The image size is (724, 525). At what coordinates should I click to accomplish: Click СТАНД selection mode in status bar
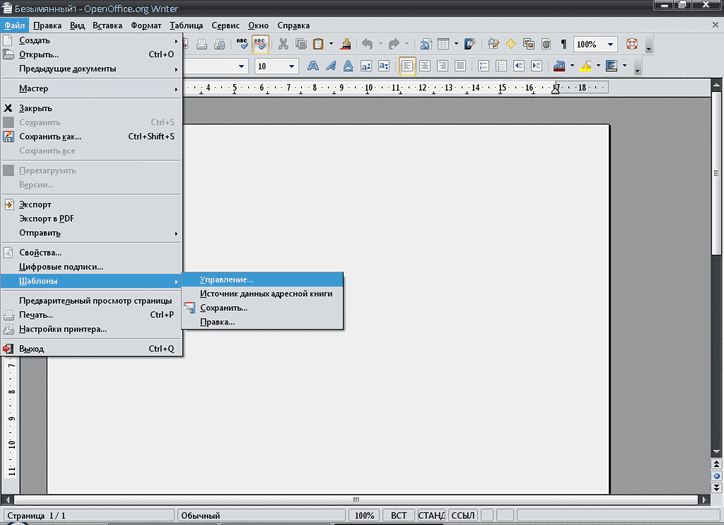(x=431, y=515)
